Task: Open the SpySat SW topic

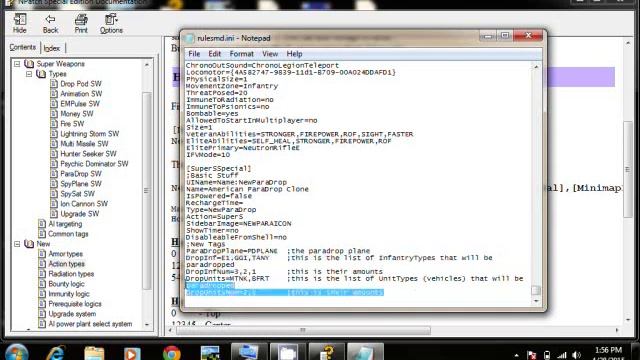Action: pyautogui.click(x=78, y=194)
